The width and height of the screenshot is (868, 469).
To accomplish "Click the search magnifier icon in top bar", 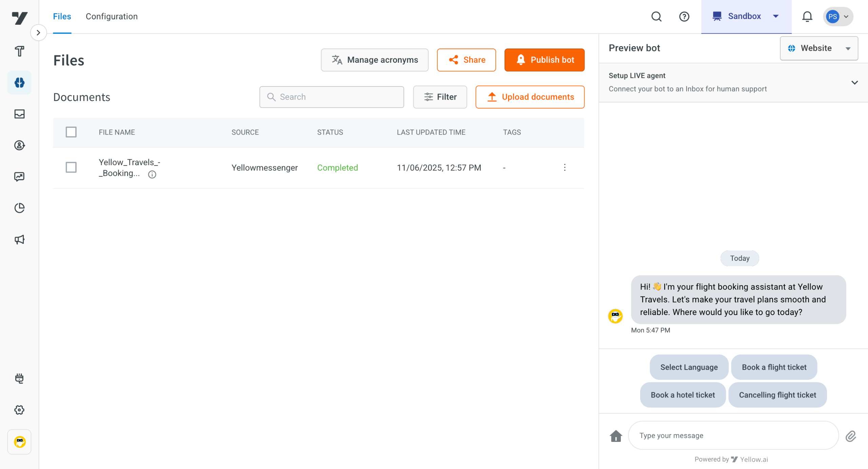I will coord(656,16).
